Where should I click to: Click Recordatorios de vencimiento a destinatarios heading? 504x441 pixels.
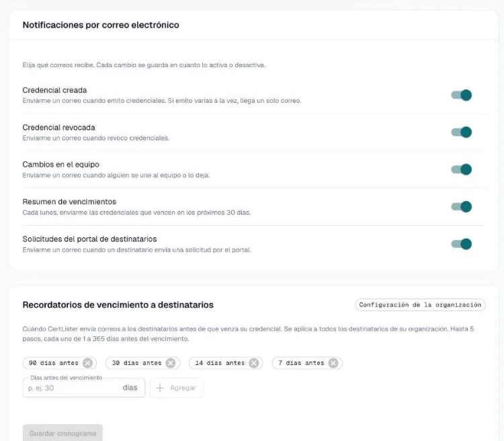pyautogui.click(x=118, y=305)
